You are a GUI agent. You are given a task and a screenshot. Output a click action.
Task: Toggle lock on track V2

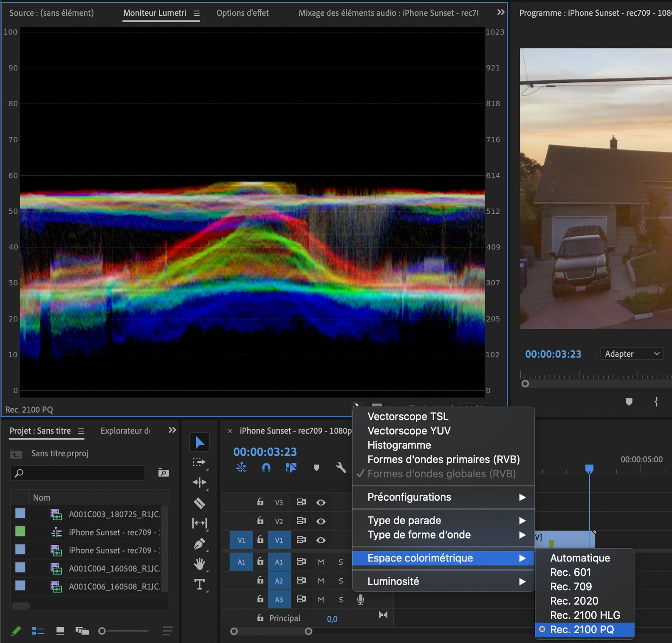(260, 521)
